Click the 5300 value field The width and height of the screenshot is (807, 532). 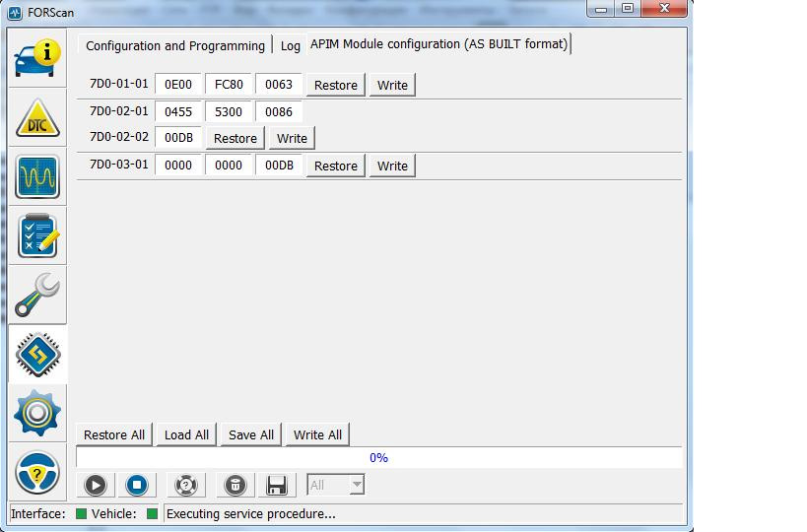point(229,111)
